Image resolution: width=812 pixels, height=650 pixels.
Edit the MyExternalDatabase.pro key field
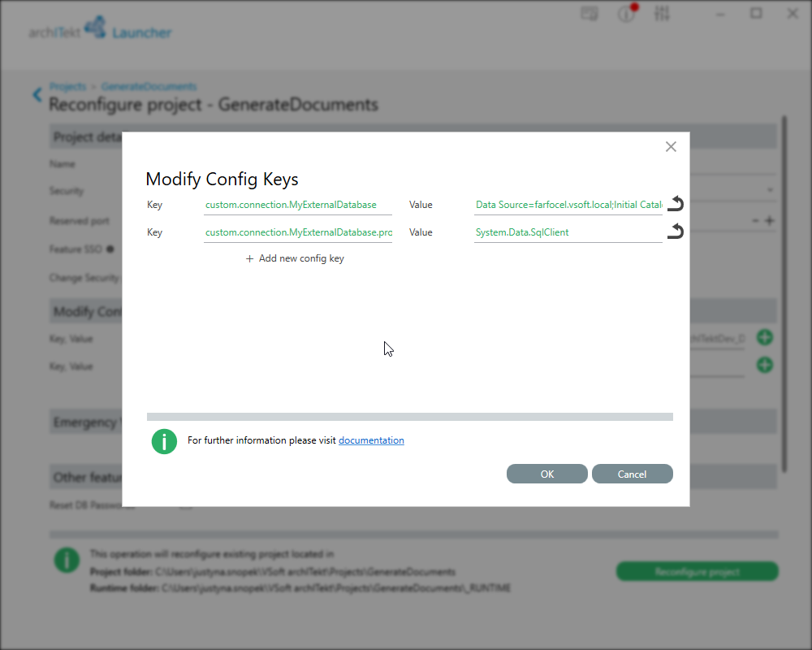(298, 232)
